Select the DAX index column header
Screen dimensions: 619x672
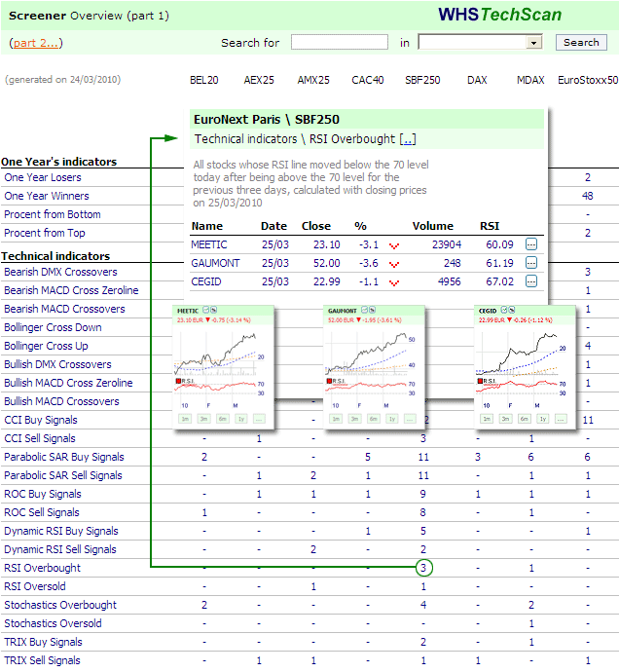pyautogui.click(x=477, y=81)
